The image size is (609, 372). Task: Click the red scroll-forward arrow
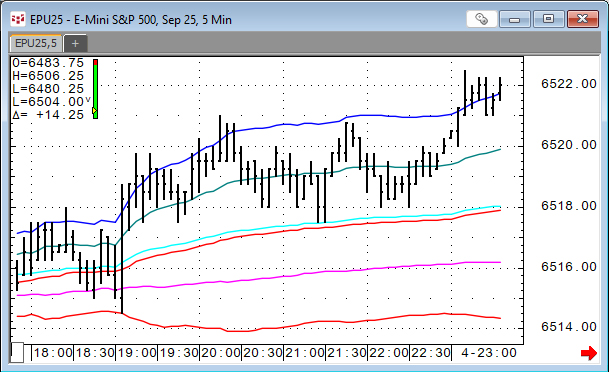point(588,353)
